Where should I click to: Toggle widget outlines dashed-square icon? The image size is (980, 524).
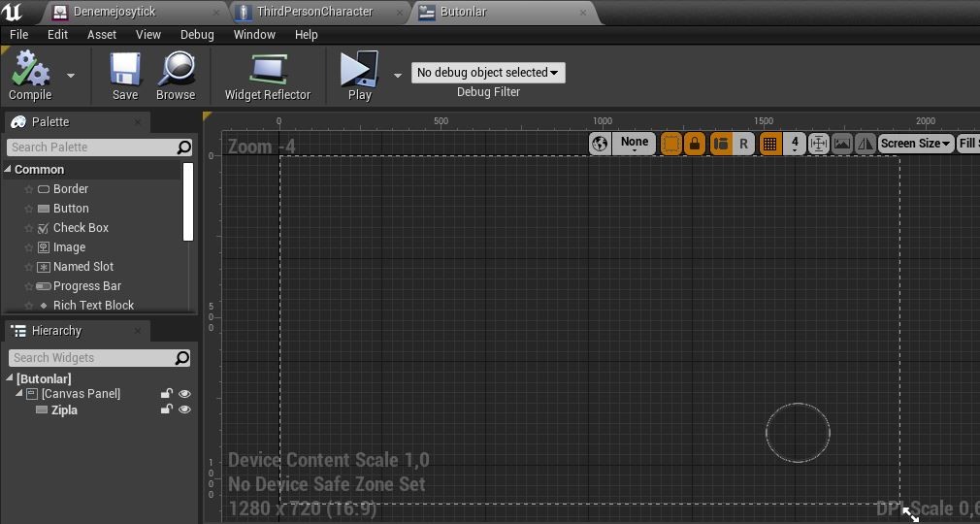pos(671,144)
